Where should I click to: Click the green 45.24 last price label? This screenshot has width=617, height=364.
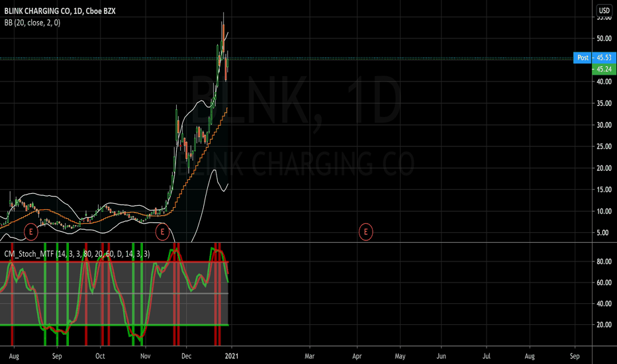coord(604,69)
